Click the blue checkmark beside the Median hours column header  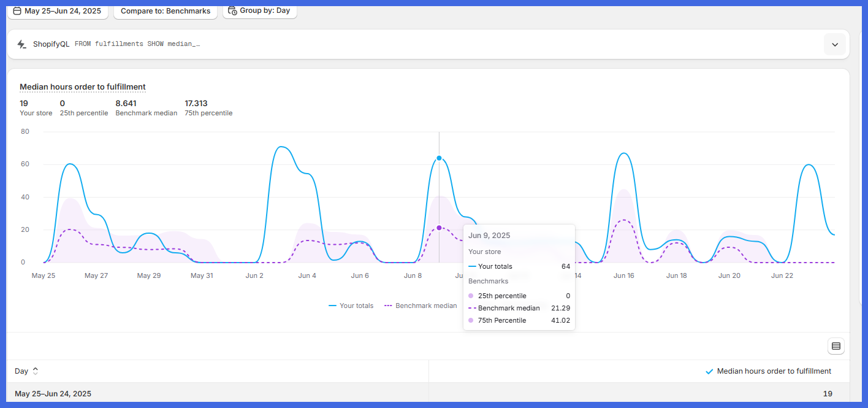[x=709, y=371]
